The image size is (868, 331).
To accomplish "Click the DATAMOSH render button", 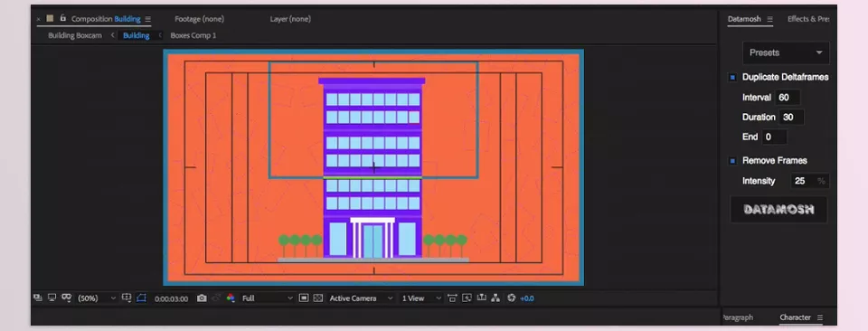I will coord(778,210).
